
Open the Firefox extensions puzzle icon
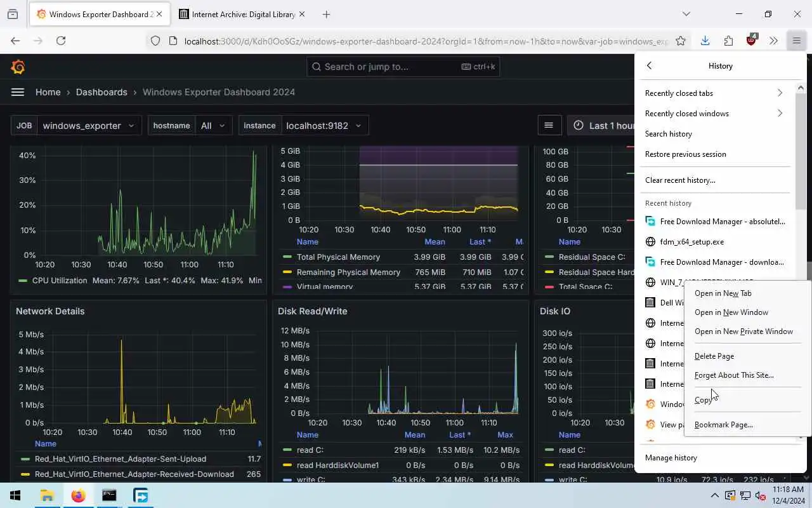(x=728, y=41)
